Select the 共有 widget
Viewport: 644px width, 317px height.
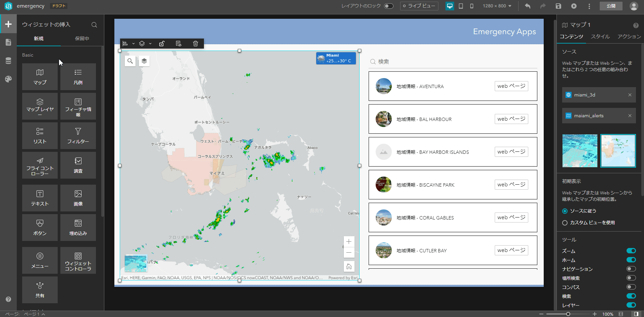[x=40, y=290]
